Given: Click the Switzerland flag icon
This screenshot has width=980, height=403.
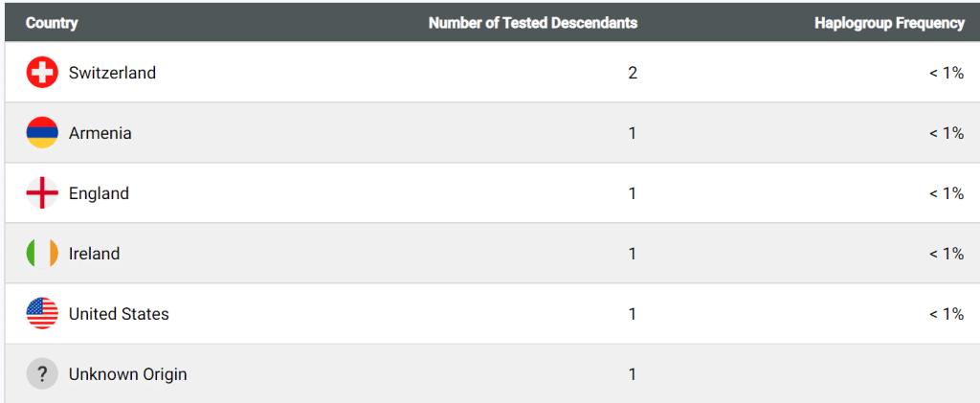Looking at the screenshot, I should click(42, 73).
